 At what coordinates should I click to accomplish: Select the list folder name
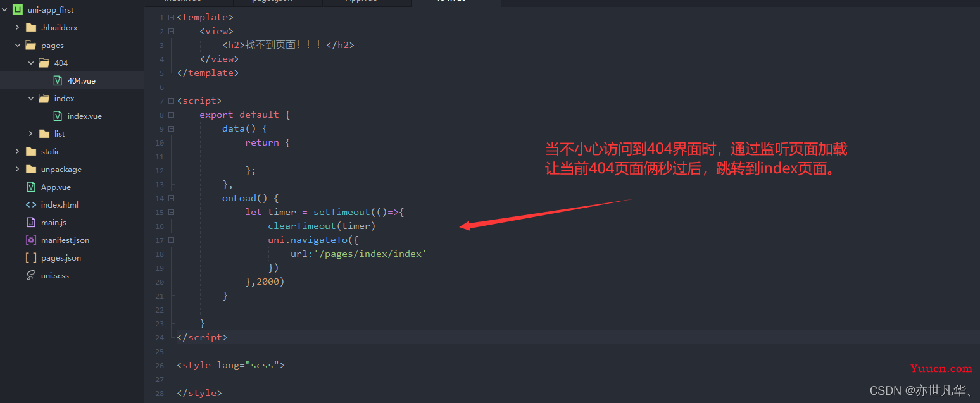coord(60,134)
